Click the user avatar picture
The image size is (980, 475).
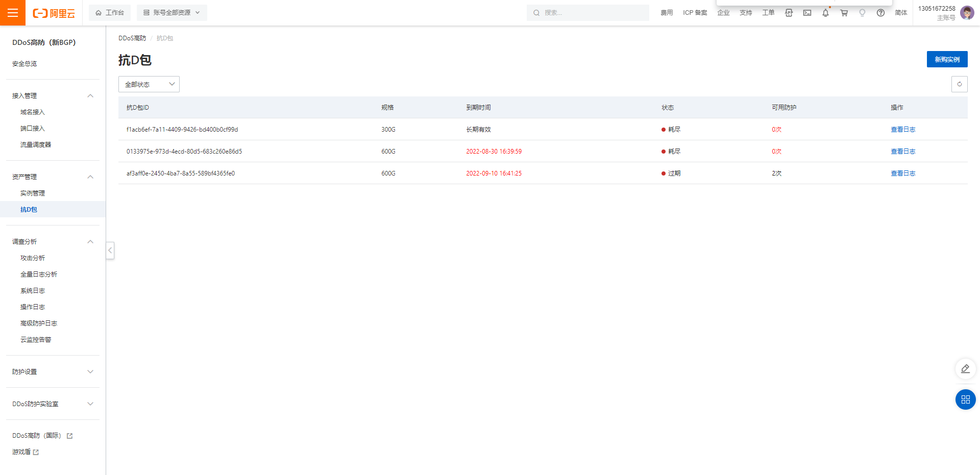967,13
